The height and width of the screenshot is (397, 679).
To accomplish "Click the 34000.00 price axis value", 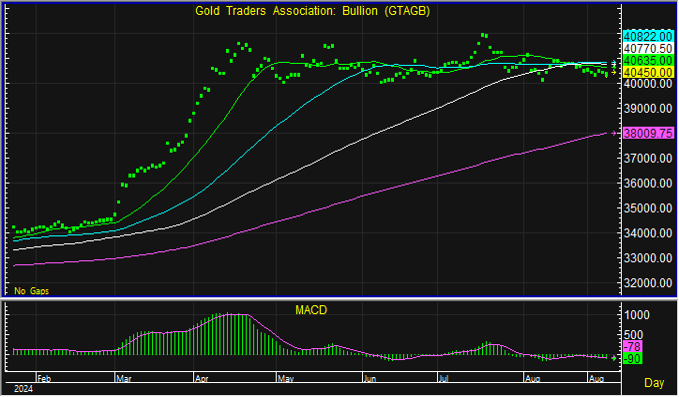I will 648,233.
